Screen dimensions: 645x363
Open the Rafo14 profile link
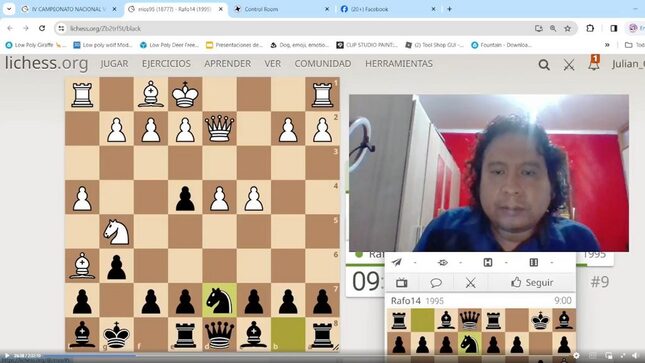(406, 301)
